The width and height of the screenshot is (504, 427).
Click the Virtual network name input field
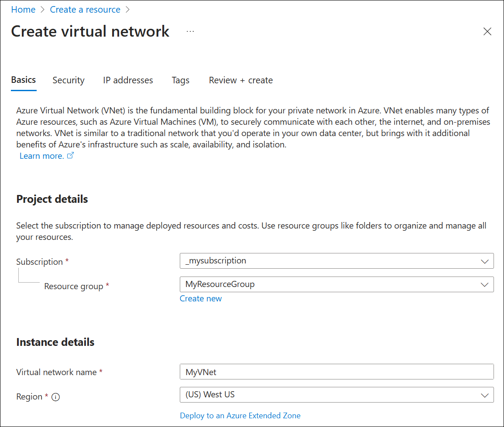pyautogui.click(x=337, y=372)
